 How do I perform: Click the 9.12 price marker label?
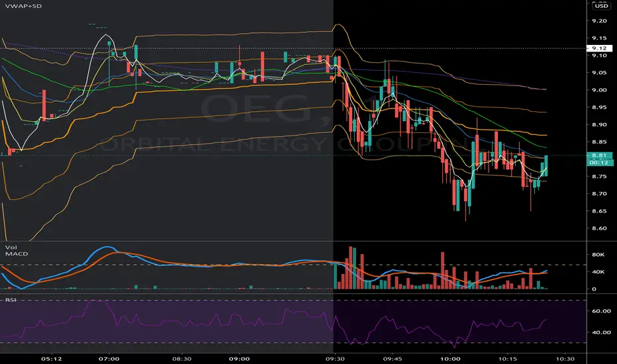click(599, 48)
